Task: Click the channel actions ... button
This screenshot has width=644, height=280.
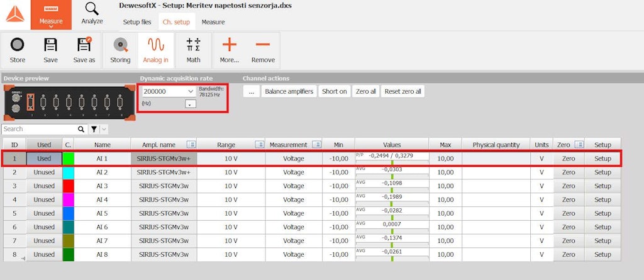Action: pos(252,91)
